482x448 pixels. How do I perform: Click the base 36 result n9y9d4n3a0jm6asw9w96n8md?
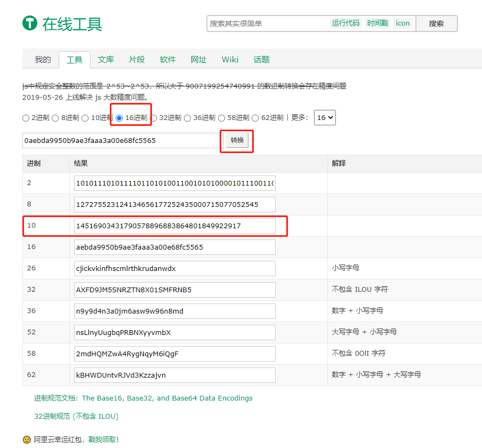174,311
